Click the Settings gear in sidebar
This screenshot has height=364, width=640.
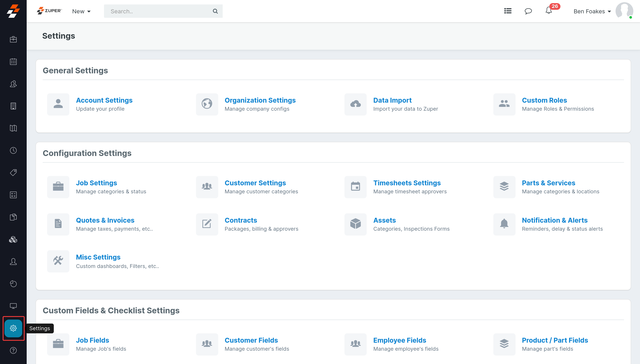click(13, 328)
